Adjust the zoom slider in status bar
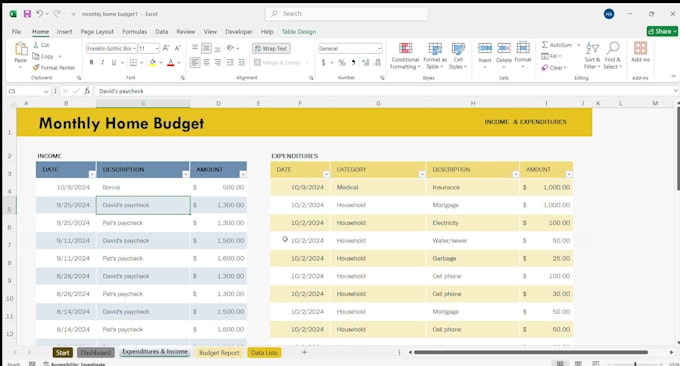 [x=635, y=364]
